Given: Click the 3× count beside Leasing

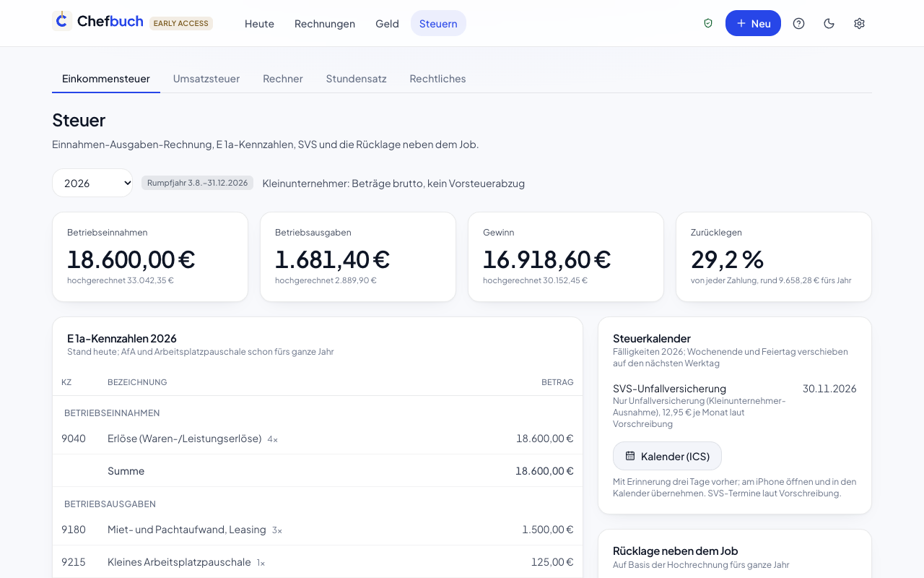Looking at the screenshot, I should pyautogui.click(x=277, y=530).
